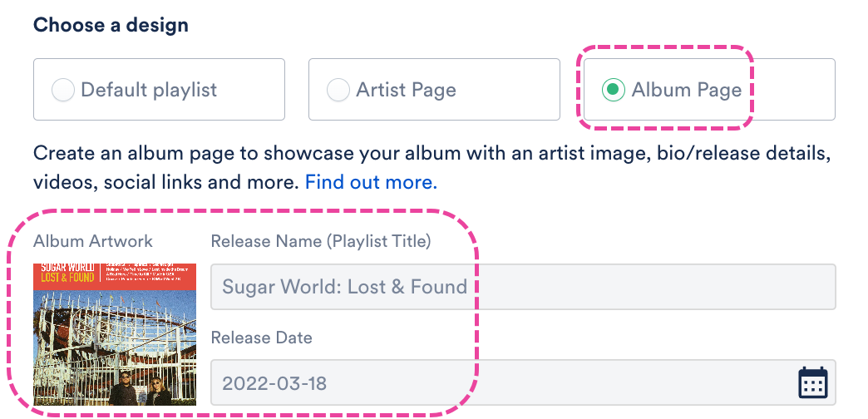Screen dimensions: 868x419
Task: Focus the Release Name input field
Action: click(523, 287)
